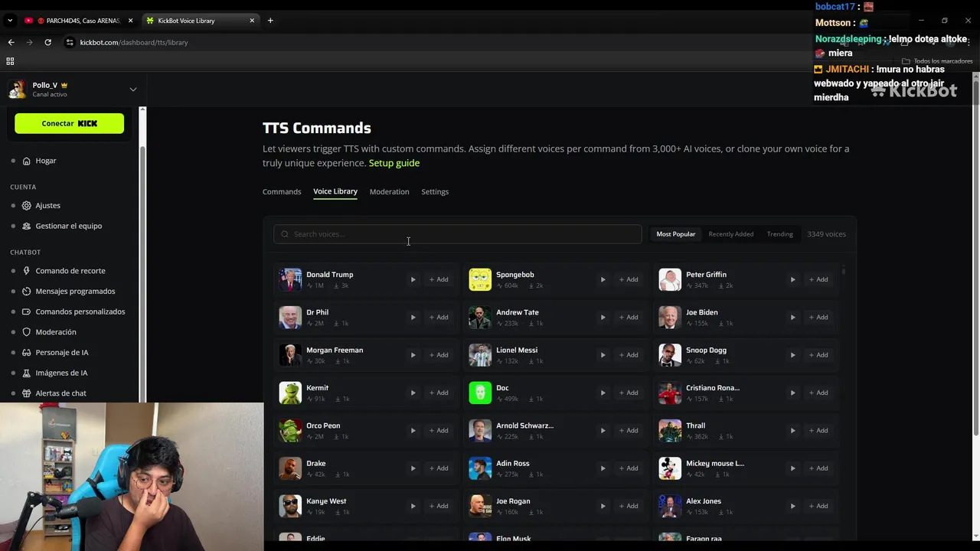Add the Adin Ross voice

tap(629, 468)
